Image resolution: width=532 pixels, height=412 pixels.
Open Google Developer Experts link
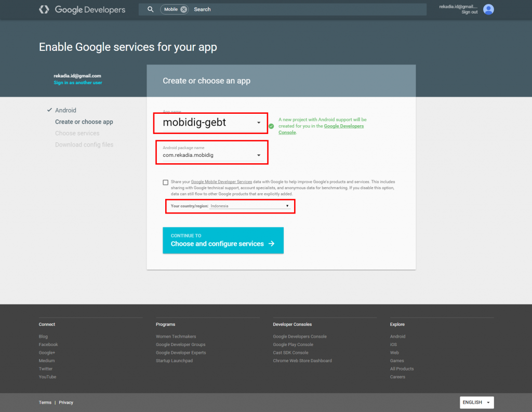(181, 353)
